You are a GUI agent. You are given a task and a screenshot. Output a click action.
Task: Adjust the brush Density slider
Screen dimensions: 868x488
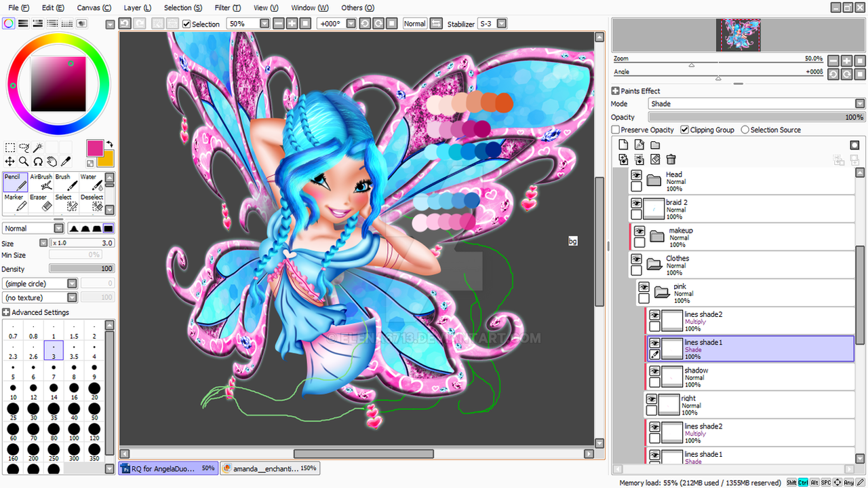click(81, 269)
